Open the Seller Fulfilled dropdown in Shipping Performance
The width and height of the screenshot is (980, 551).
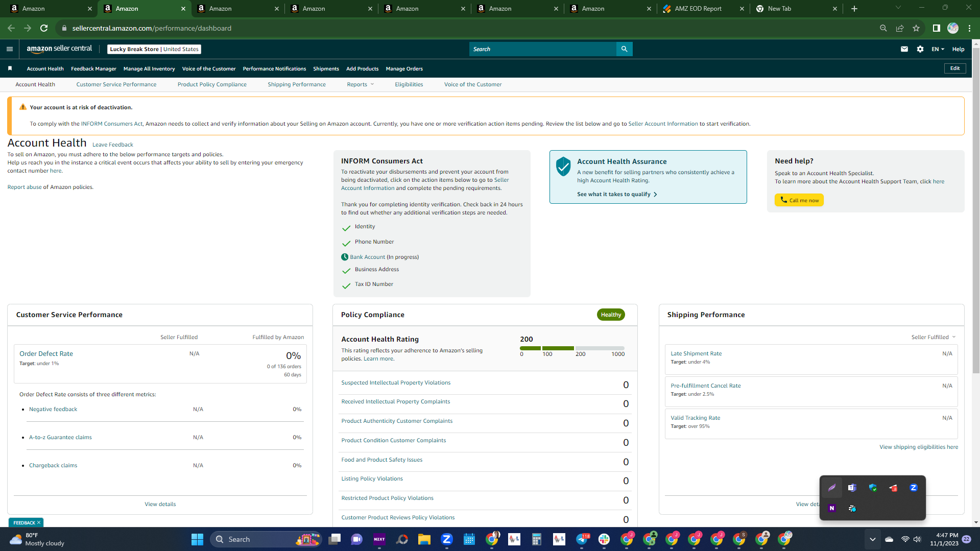[x=933, y=337]
